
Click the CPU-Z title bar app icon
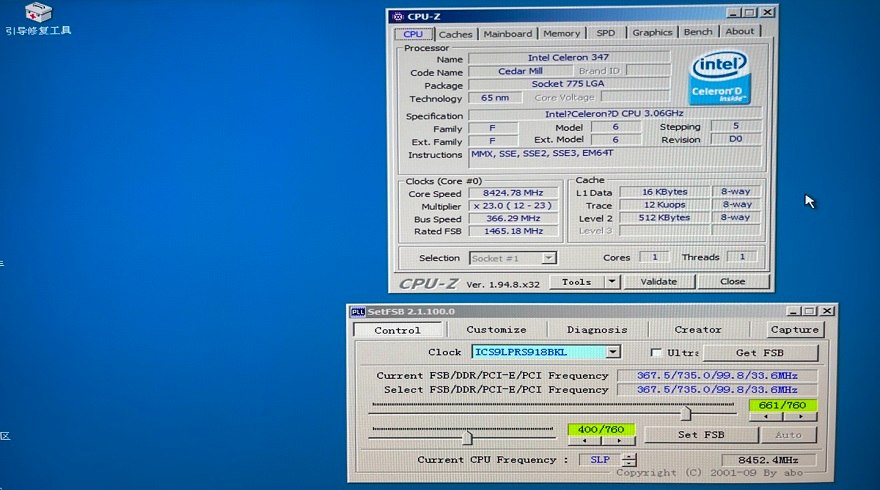(x=398, y=16)
